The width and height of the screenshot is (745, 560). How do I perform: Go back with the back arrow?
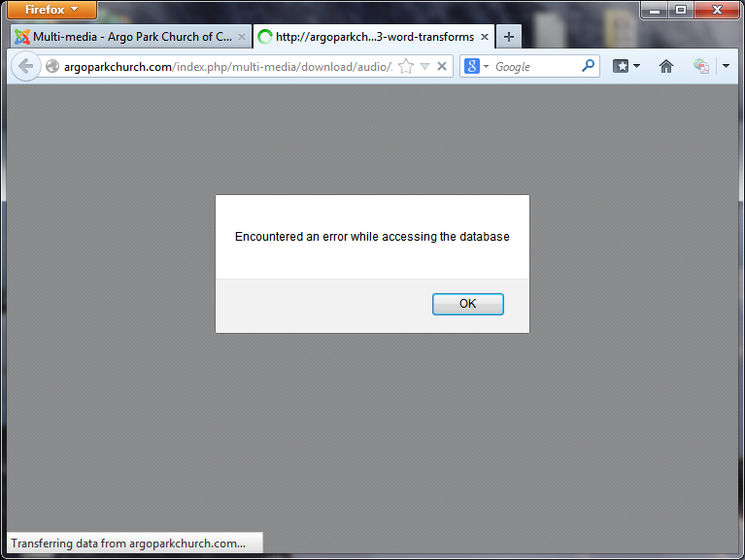pyautogui.click(x=25, y=66)
